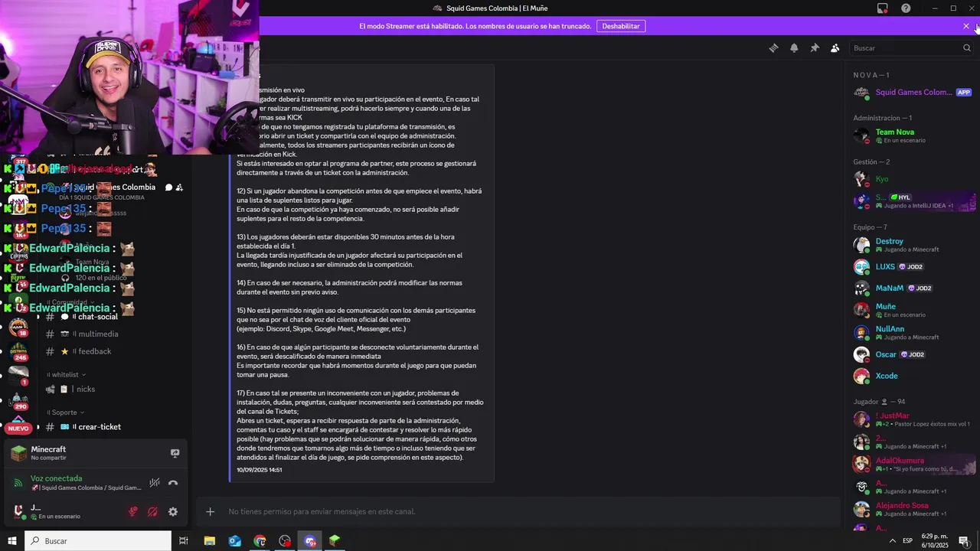This screenshot has width=980, height=551.
Task: Open notification settings bell icon
Action: 794,47
